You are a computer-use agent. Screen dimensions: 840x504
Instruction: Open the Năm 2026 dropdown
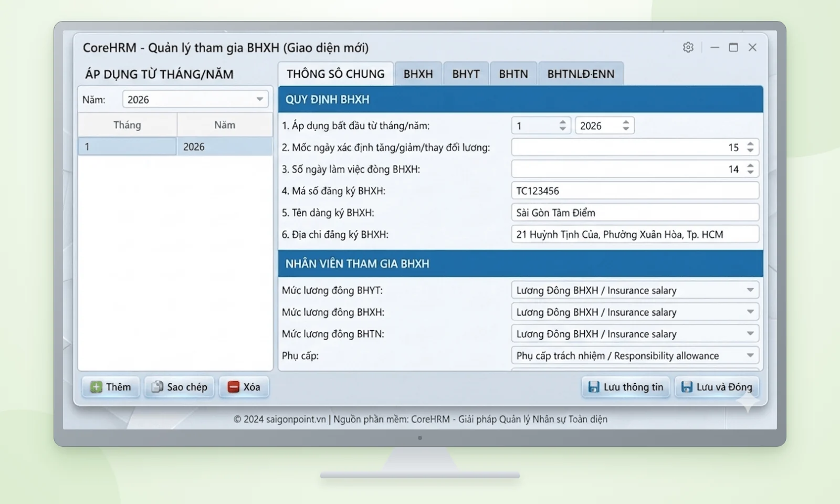pyautogui.click(x=195, y=99)
